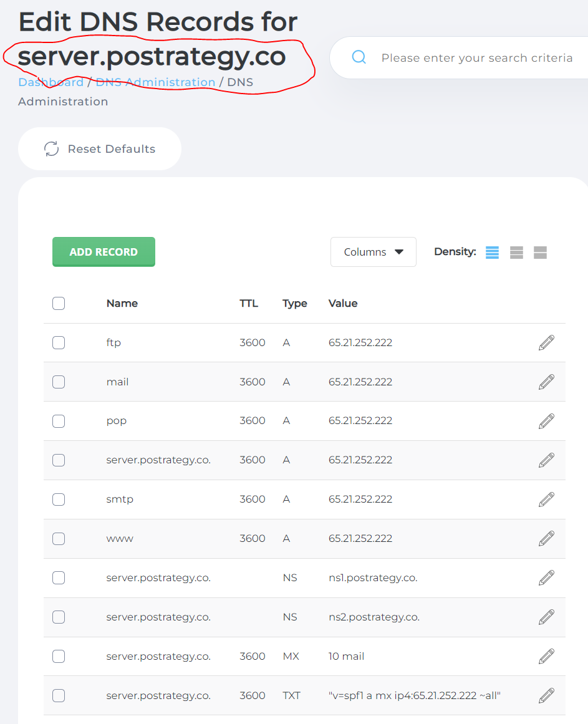Viewport: 588px width, 724px height.
Task: Select all DNS records via header checkbox
Action: (58, 303)
